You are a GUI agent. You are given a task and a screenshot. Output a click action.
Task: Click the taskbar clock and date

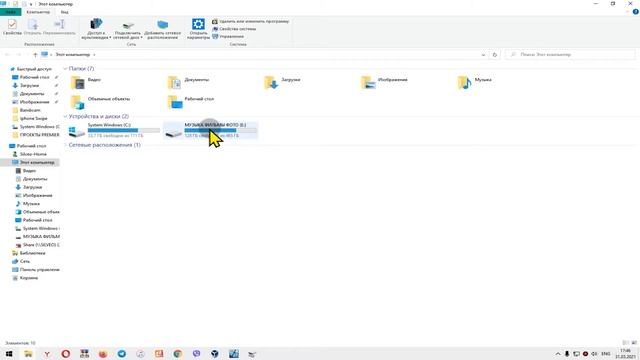pos(625,354)
